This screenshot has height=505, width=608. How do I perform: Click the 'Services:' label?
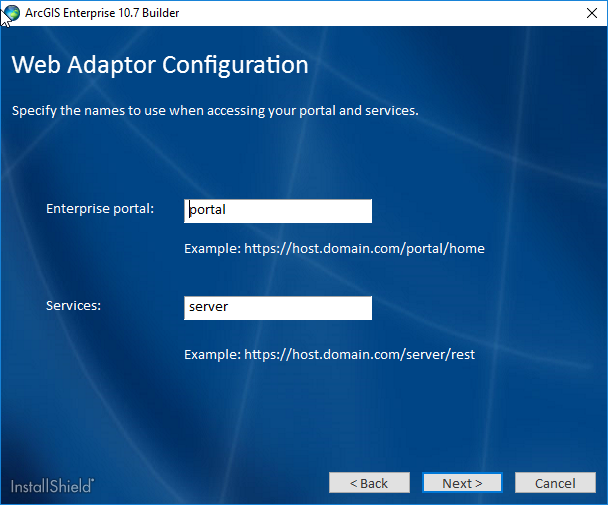(73, 306)
